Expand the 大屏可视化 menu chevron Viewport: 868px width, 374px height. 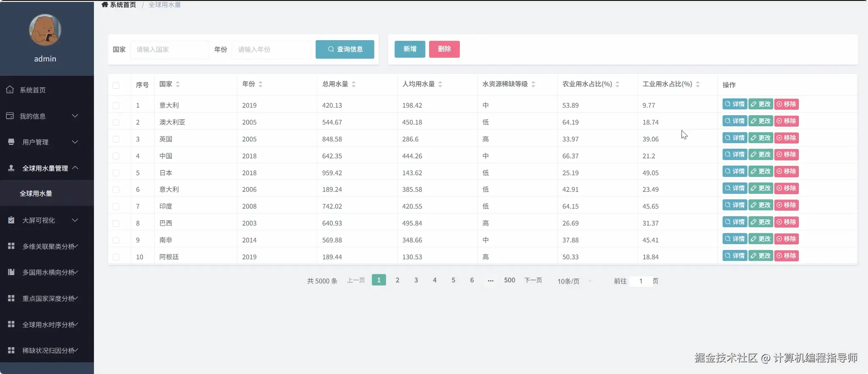point(75,220)
